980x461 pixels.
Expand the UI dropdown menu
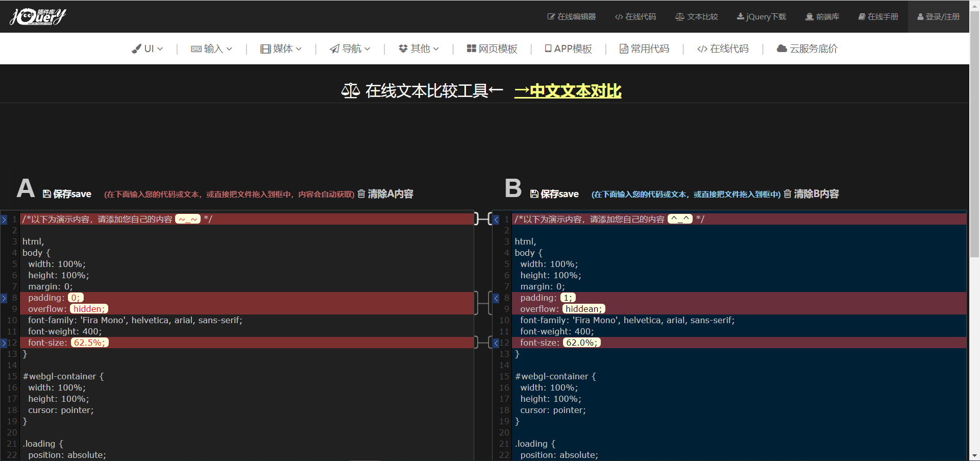click(x=148, y=48)
